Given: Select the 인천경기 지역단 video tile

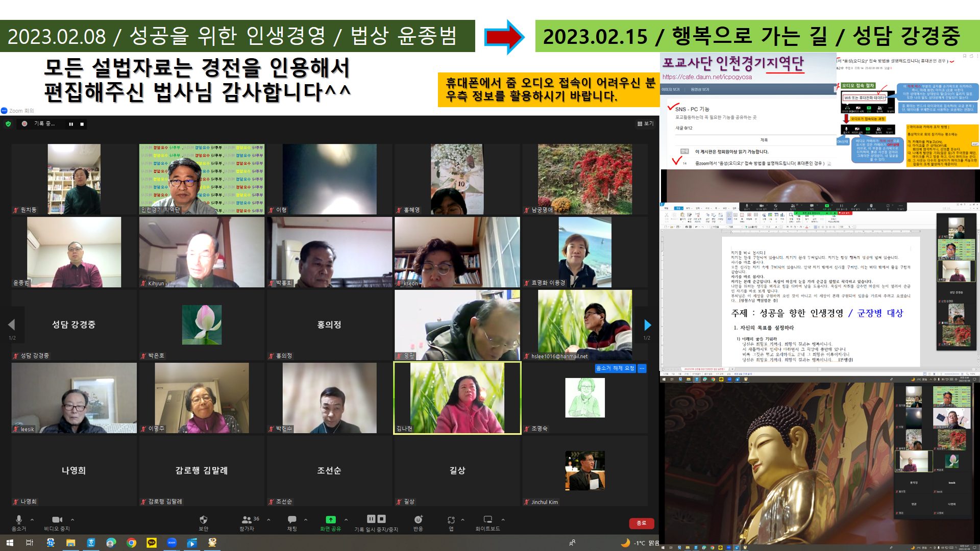Looking at the screenshot, I should [202, 179].
